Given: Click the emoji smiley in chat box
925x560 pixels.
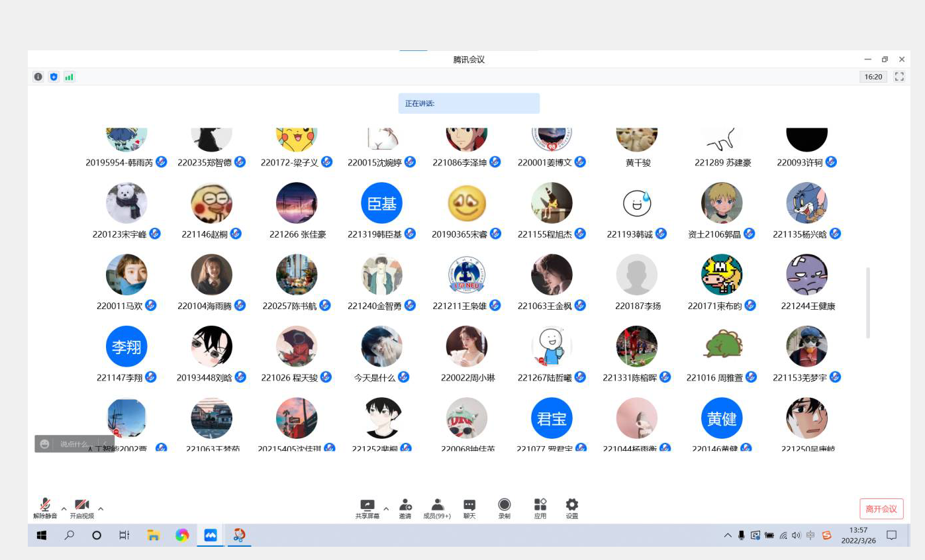Looking at the screenshot, I should (x=44, y=444).
